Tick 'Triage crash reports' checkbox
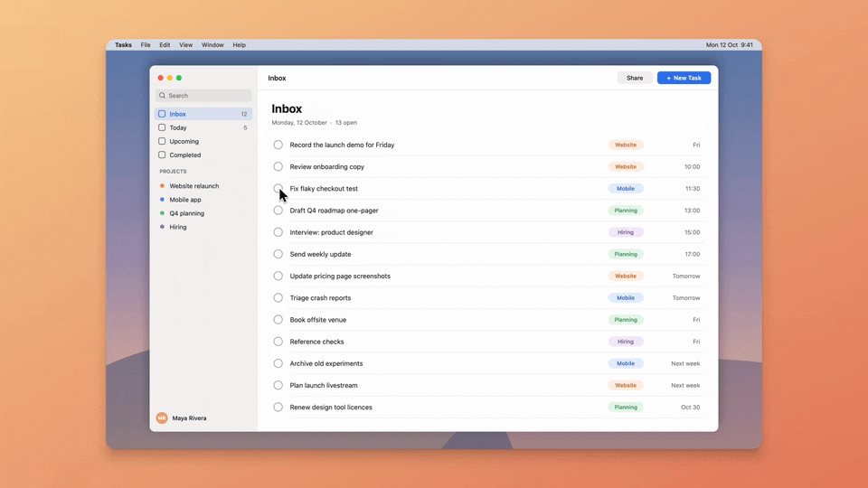Image resolution: width=868 pixels, height=488 pixels. coord(278,297)
